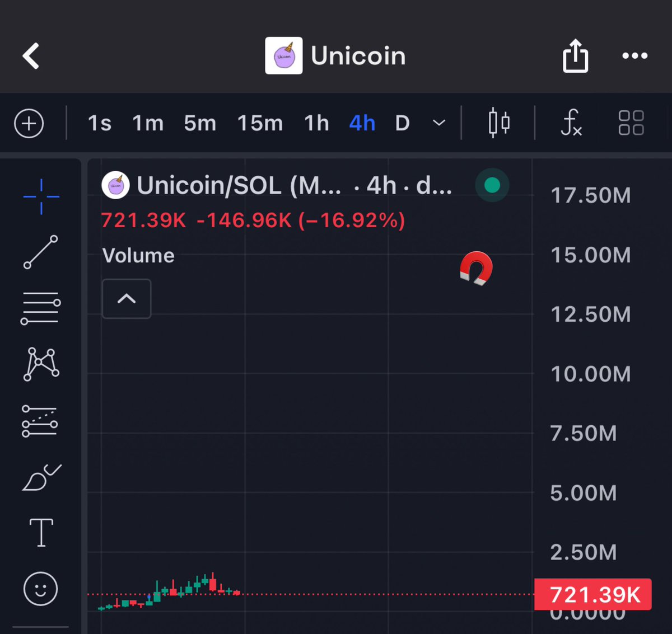Switch to the 1h timeframe

click(316, 123)
